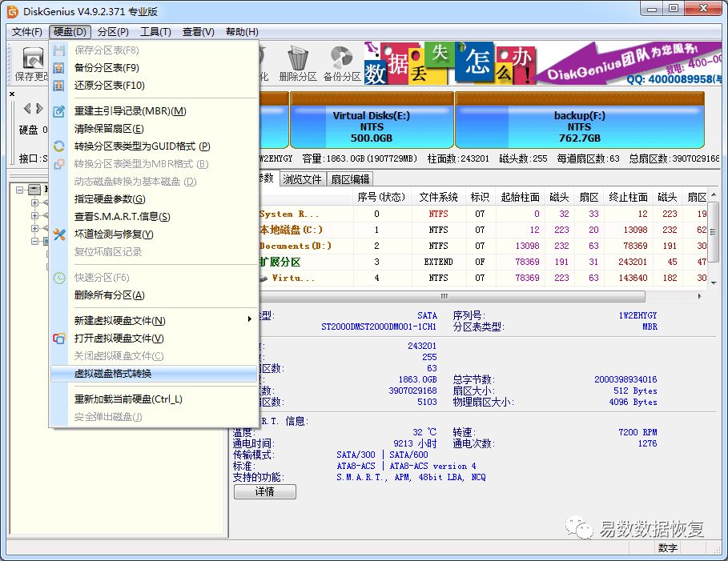Select the backup(F:) partition block

click(579, 120)
